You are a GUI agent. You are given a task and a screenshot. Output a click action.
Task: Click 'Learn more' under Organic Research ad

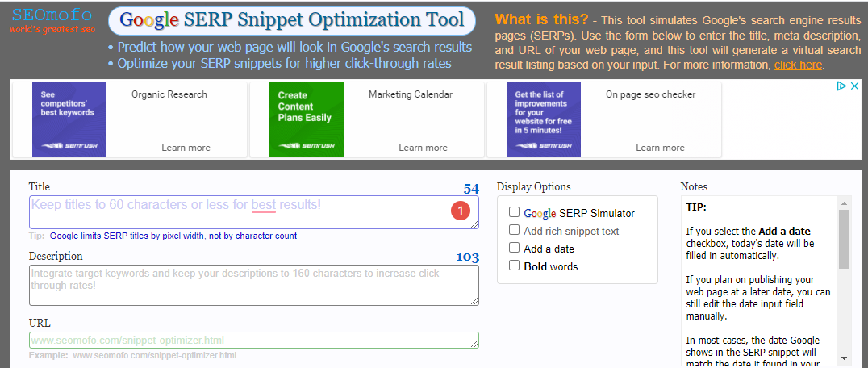[186, 148]
